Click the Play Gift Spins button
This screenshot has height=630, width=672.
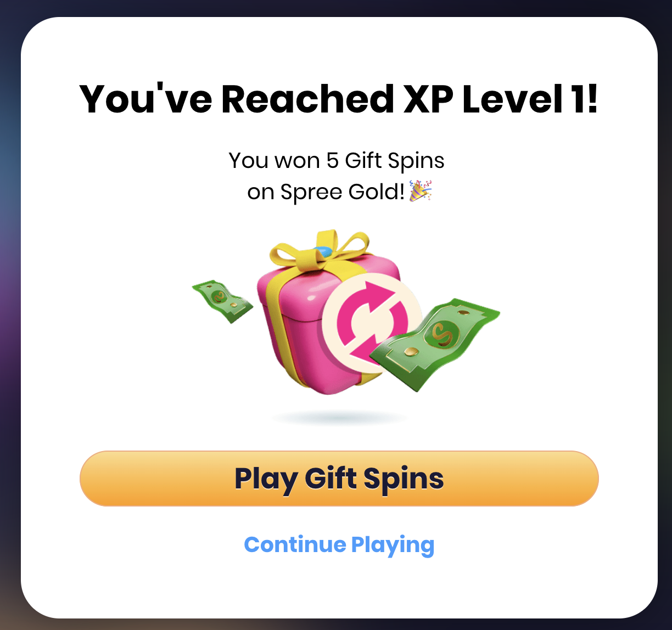339,478
